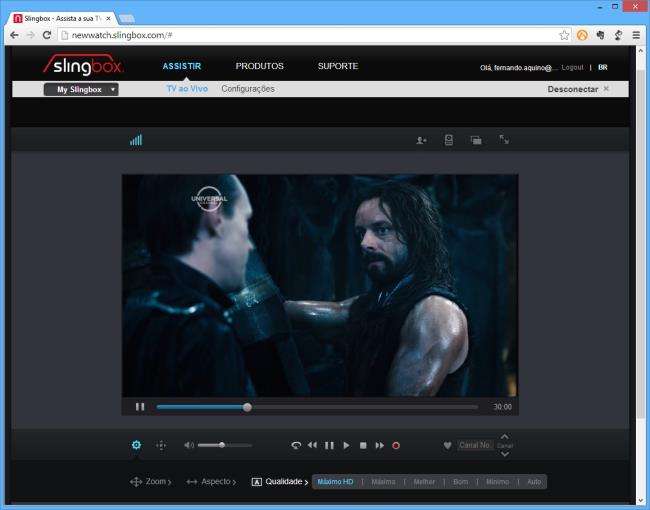The height and width of the screenshot is (510, 650).
Task: Click the Desconectar button
Action: (x=578, y=89)
